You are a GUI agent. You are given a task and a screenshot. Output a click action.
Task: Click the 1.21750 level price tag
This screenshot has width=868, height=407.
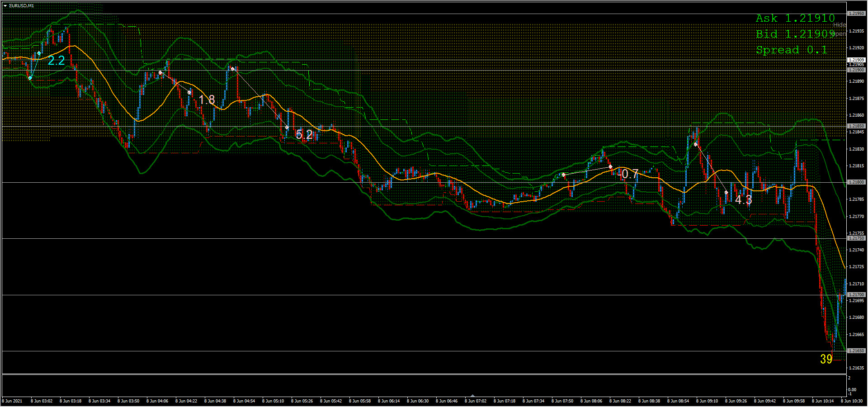point(856,238)
